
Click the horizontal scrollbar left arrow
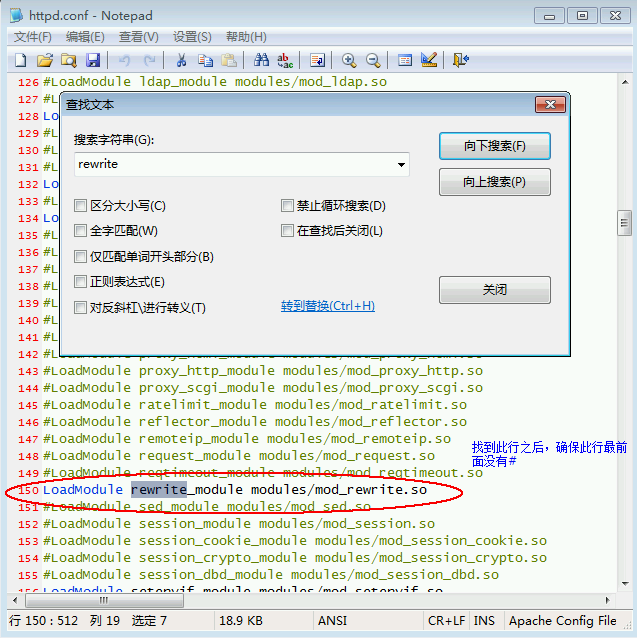(15, 600)
